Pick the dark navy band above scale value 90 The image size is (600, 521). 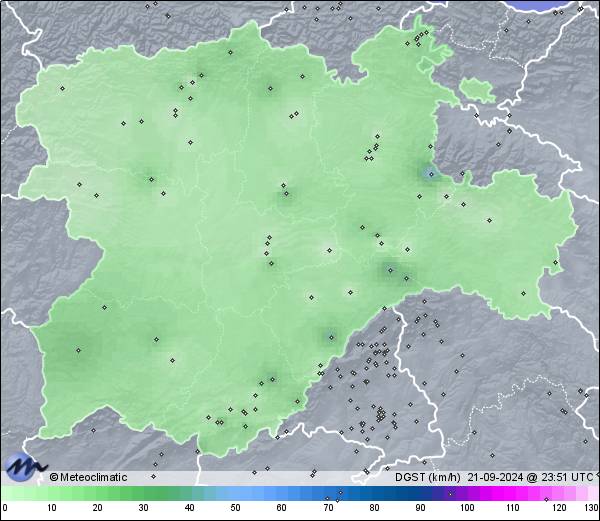(x=420, y=493)
